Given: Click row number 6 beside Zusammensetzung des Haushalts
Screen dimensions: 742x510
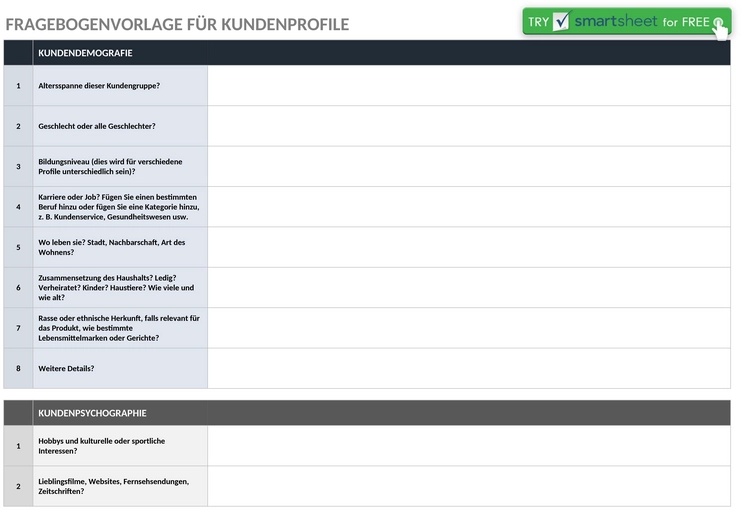Looking at the screenshot, I should point(18,288).
